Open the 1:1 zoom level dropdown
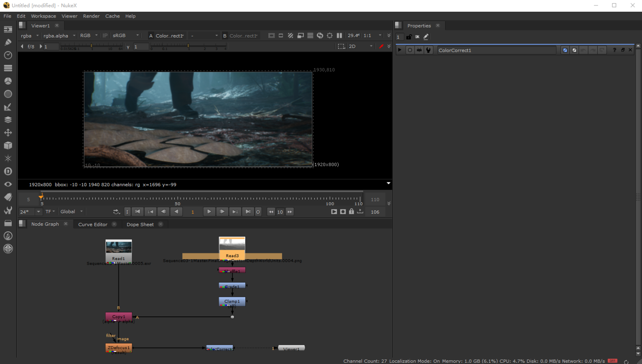The image size is (642, 364). (371, 35)
